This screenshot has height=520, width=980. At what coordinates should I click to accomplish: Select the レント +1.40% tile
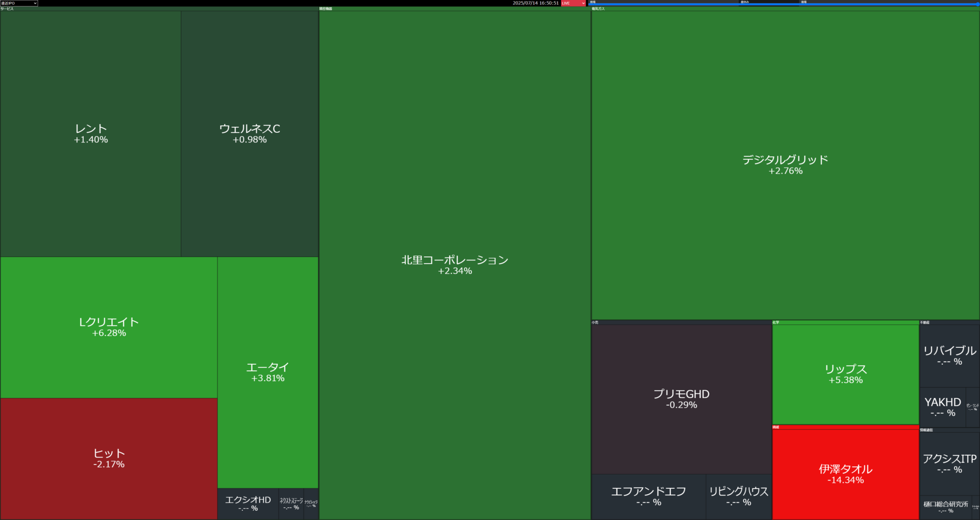point(91,134)
